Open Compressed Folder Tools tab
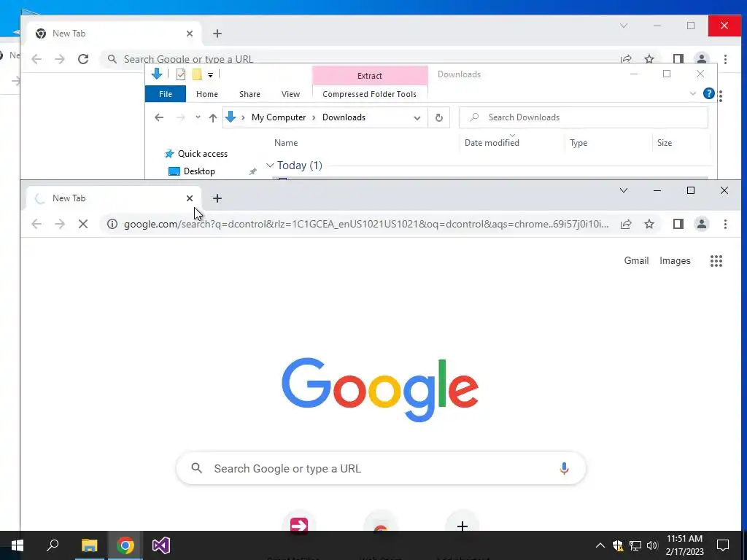The image size is (747, 560). point(369,94)
